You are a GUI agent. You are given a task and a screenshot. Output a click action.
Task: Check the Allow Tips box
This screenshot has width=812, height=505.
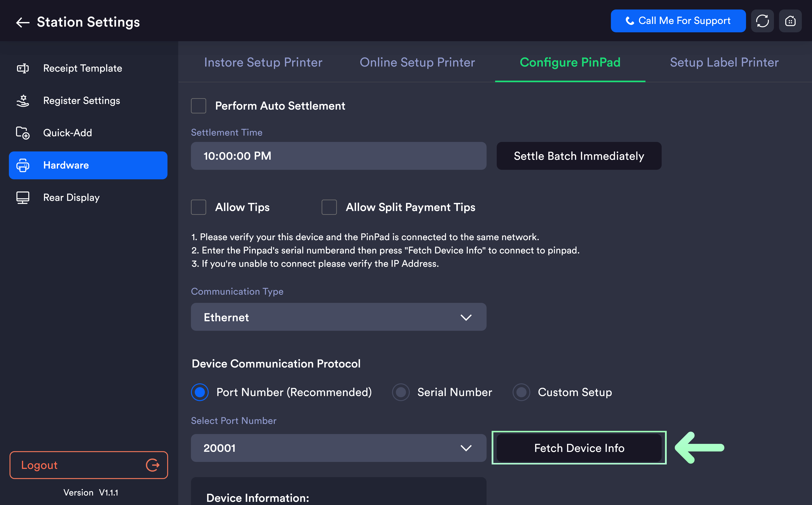tap(198, 207)
